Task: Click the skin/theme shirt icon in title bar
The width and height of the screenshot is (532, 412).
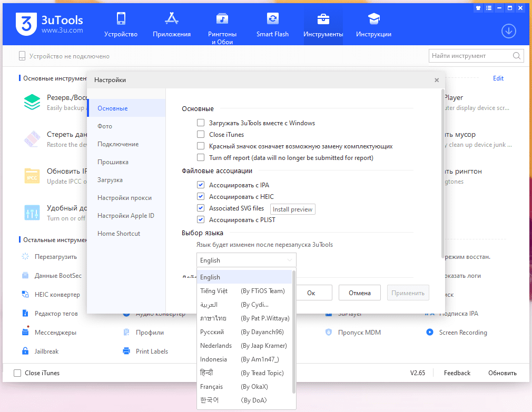Action: pos(478,8)
